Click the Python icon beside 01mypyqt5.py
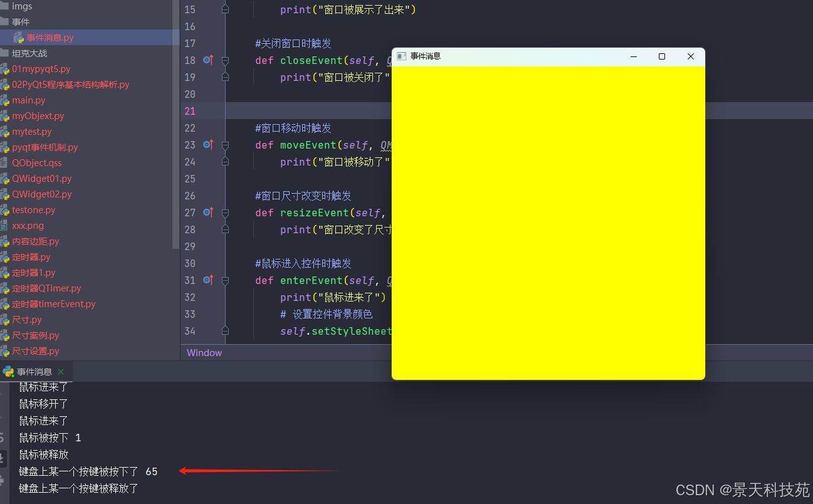 click(x=4, y=69)
